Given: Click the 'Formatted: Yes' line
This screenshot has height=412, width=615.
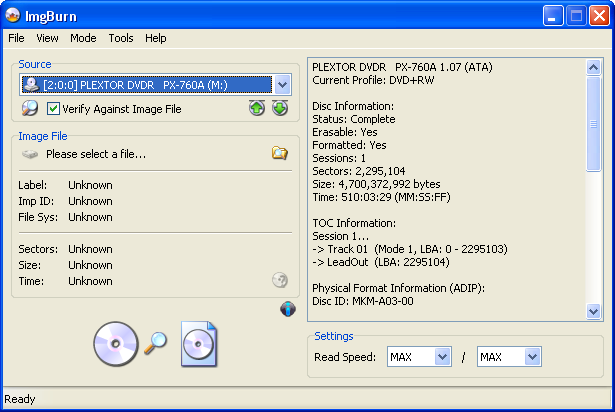Looking at the screenshot, I should coord(349,145).
